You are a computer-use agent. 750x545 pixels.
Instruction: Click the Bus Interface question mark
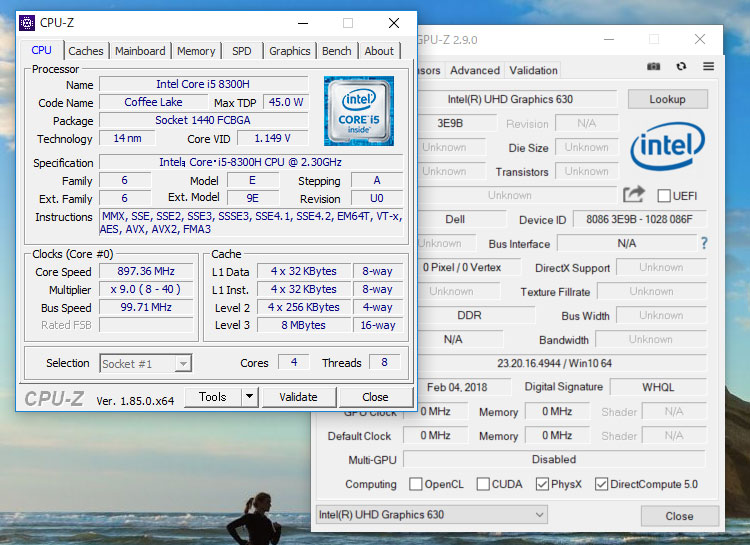[704, 243]
